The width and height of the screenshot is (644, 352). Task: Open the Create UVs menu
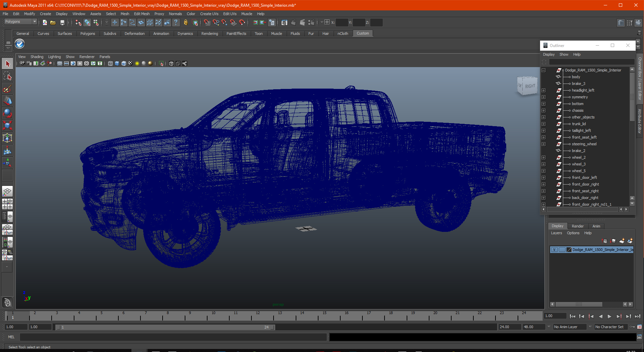209,14
